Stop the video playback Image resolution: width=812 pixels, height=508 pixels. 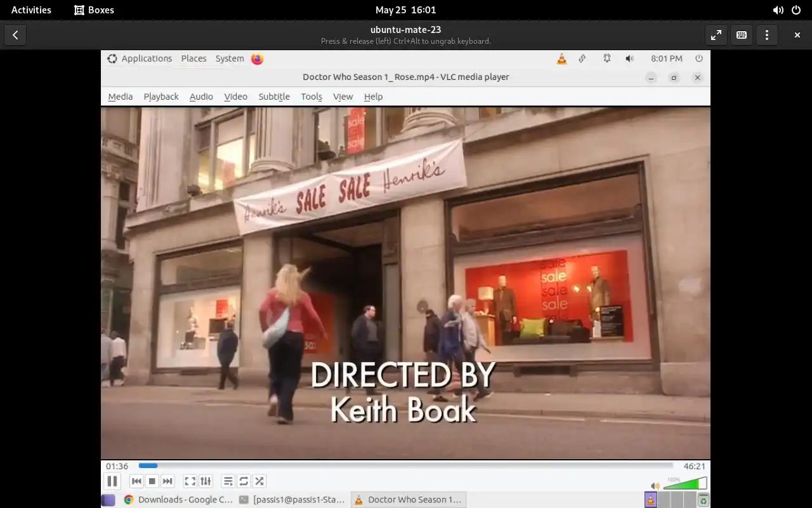[152, 481]
